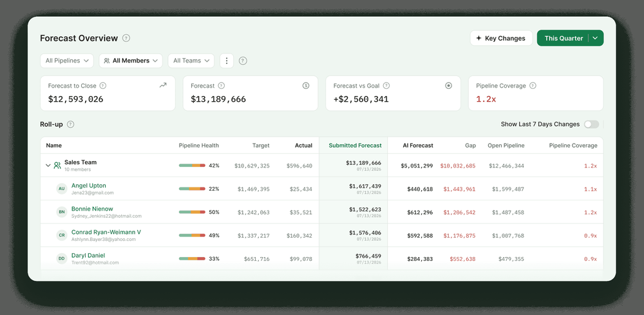Open Daryl Daniel's name link

88,256
